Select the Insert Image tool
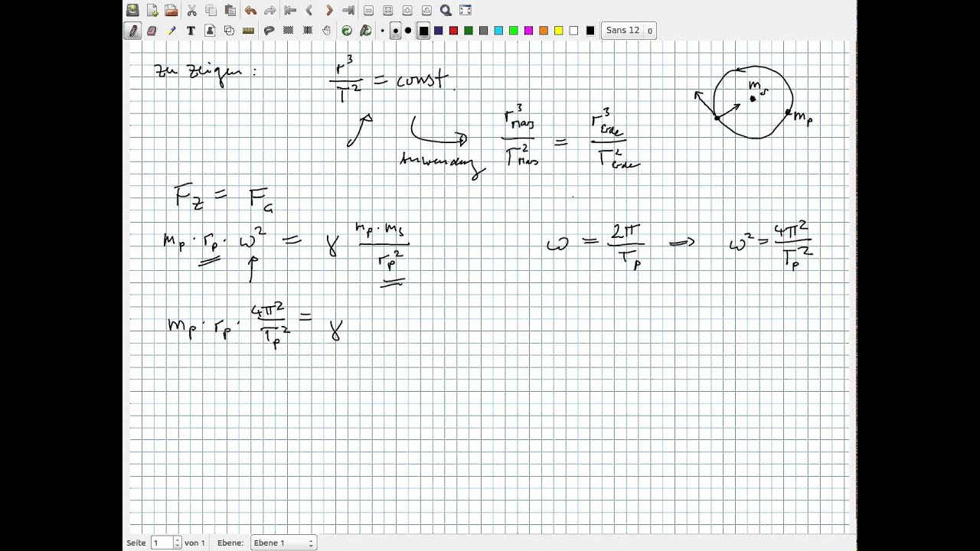Image resolution: width=980 pixels, height=551 pixels. [210, 31]
